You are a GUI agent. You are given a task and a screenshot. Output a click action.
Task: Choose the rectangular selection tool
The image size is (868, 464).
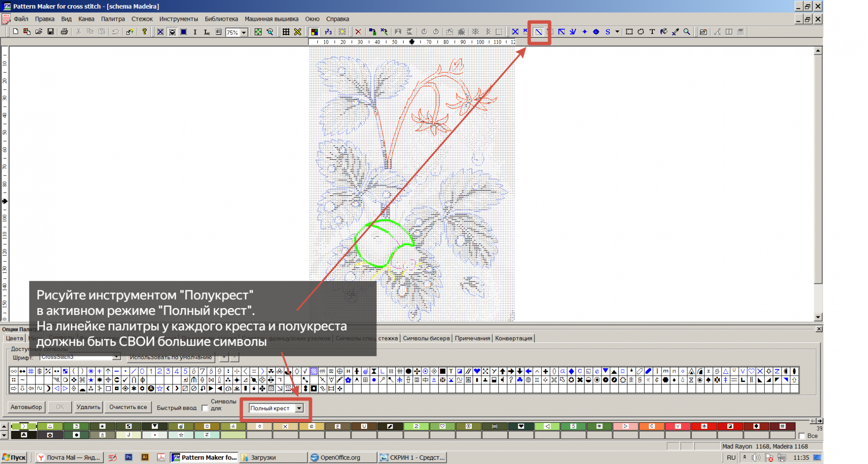tap(629, 32)
